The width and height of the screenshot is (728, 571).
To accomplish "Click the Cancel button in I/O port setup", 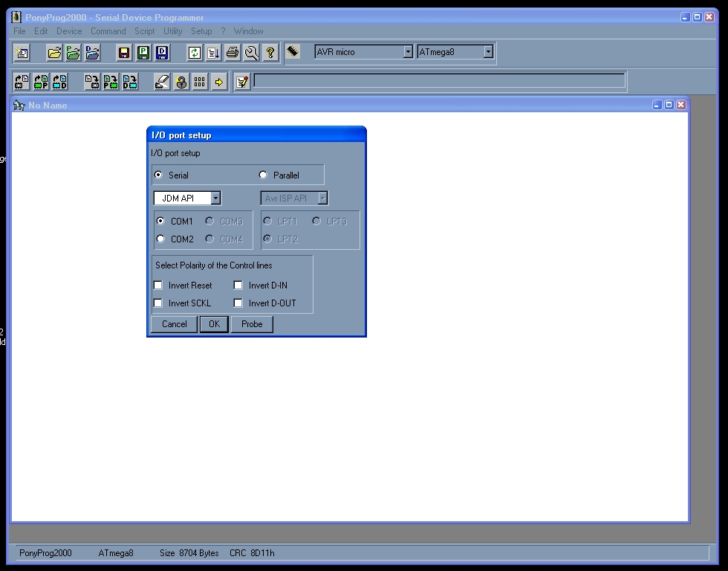I will [174, 324].
